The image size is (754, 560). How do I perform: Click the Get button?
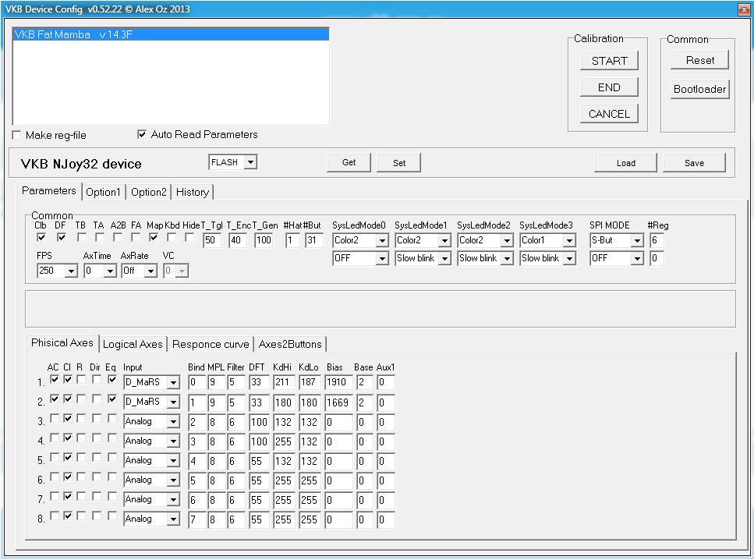(349, 162)
